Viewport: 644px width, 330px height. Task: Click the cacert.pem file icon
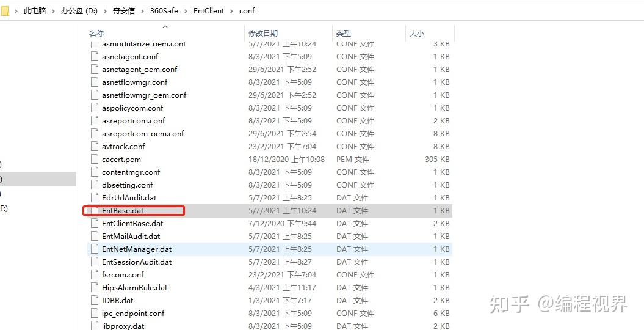pyautogui.click(x=95, y=159)
